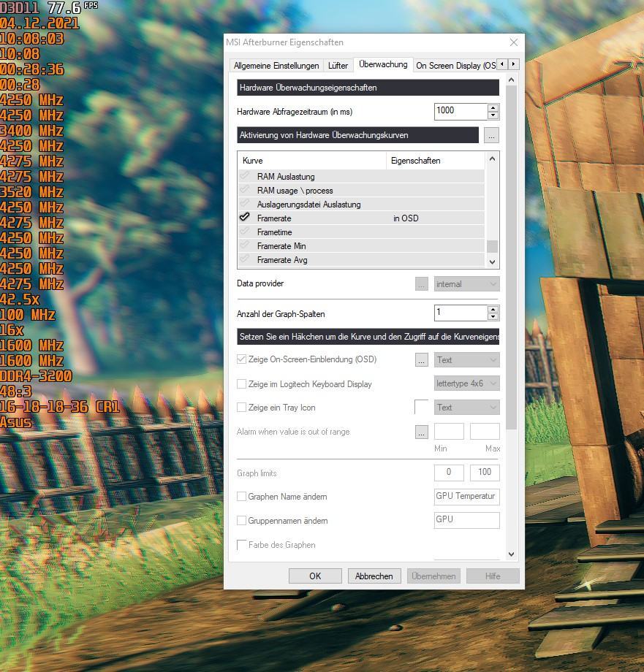The width and height of the screenshot is (644, 672).
Task: Enable the Framerate Min graph checkmark
Action: [244, 245]
